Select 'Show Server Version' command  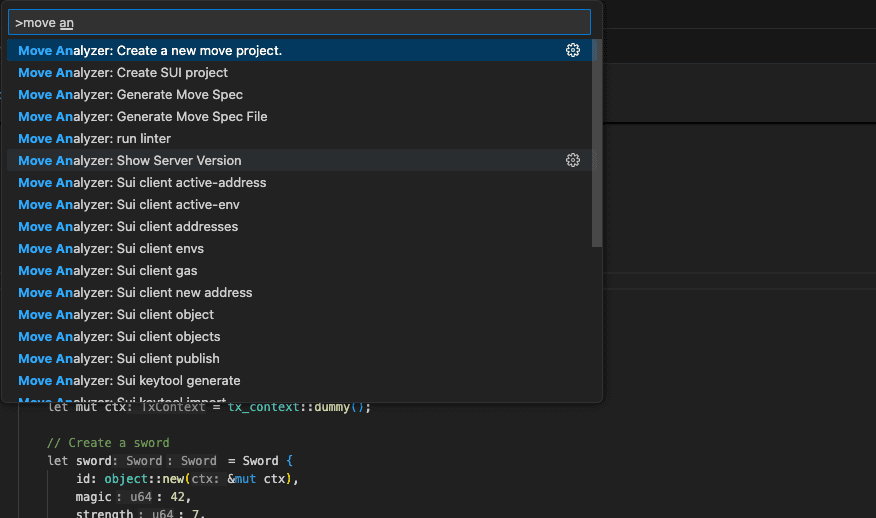point(299,160)
